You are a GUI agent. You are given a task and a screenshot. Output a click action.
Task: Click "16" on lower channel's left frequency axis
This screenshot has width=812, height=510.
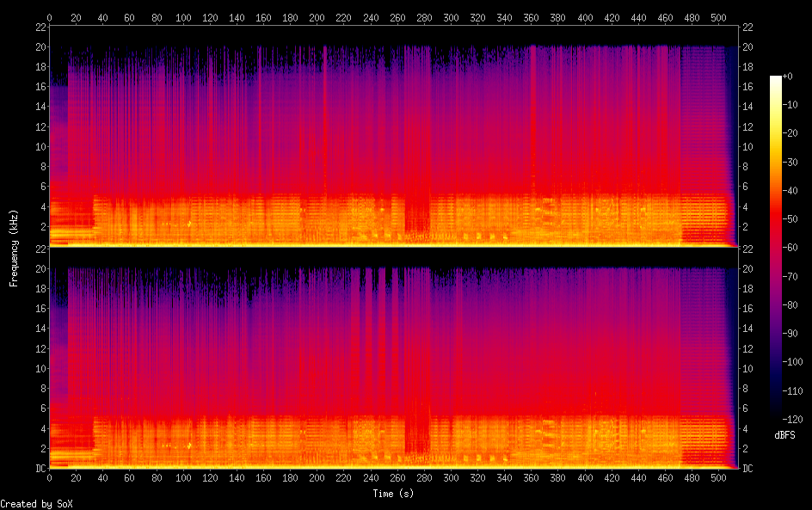[41, 309]
